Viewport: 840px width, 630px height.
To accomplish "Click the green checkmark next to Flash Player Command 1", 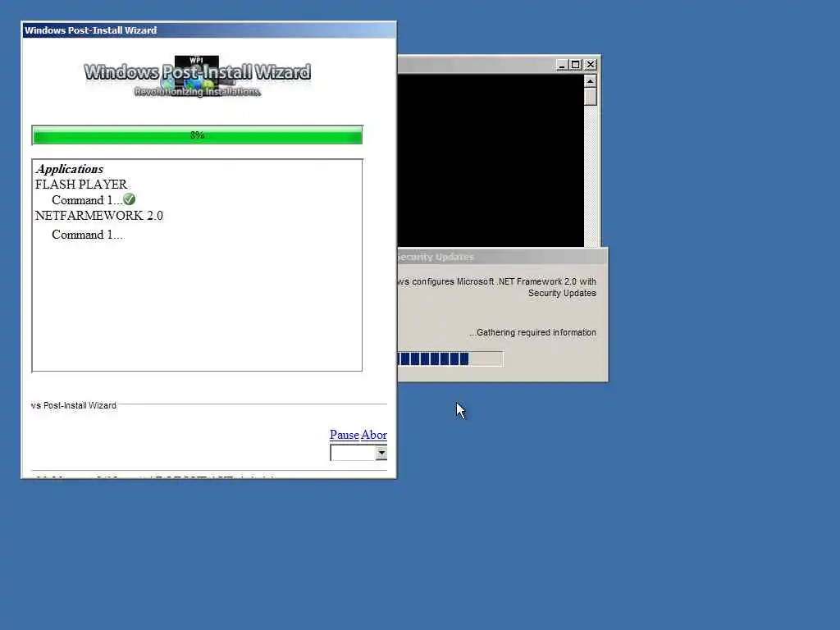I will coord(129,200).
